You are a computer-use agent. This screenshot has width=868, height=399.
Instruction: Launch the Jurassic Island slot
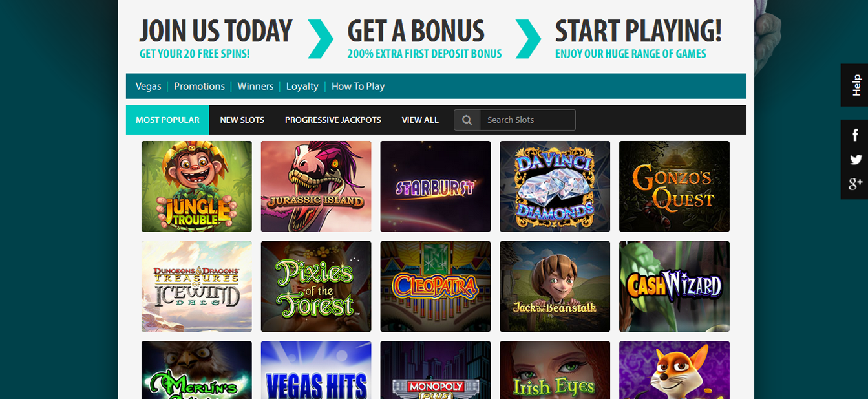[316, 186]
